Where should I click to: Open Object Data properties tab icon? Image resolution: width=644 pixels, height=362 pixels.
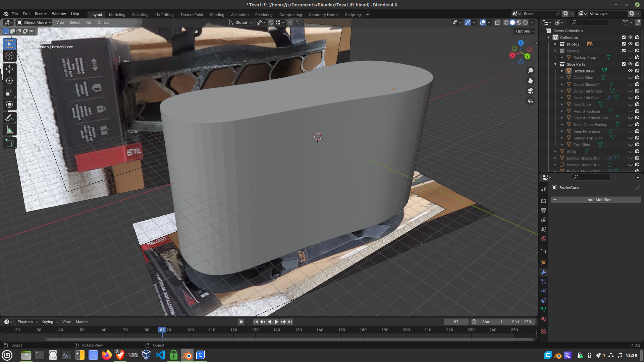[544, 310]
